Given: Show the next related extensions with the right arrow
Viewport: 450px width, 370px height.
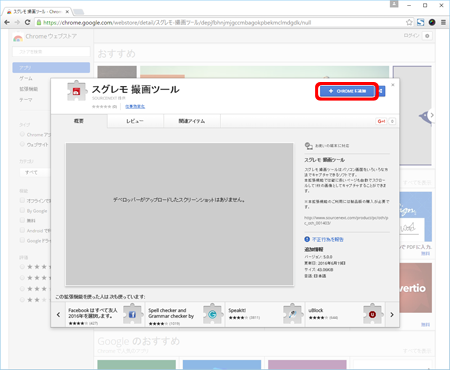Looking at the screenshot, I should pyautogui.click(x=392, y=315).
